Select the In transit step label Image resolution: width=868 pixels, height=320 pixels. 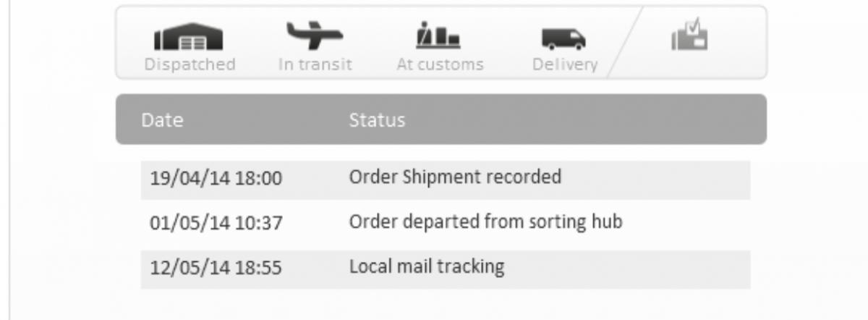[315, 64]
